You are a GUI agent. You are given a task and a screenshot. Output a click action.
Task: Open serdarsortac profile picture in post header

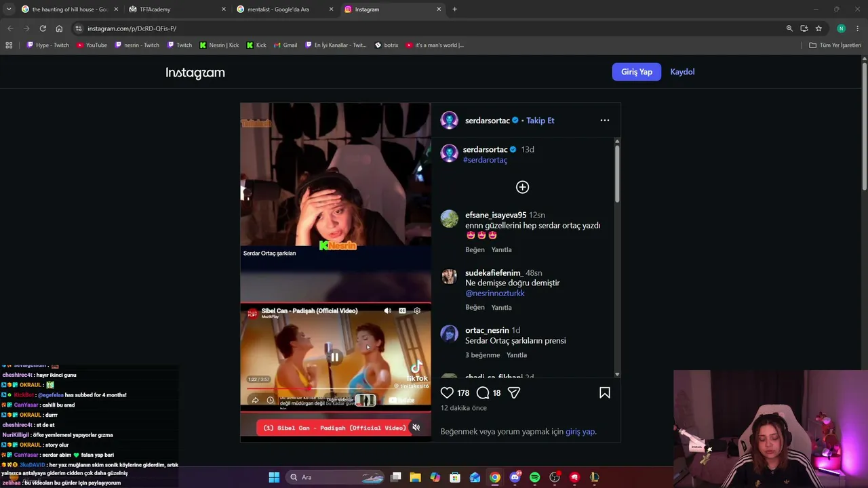(449, 121)
